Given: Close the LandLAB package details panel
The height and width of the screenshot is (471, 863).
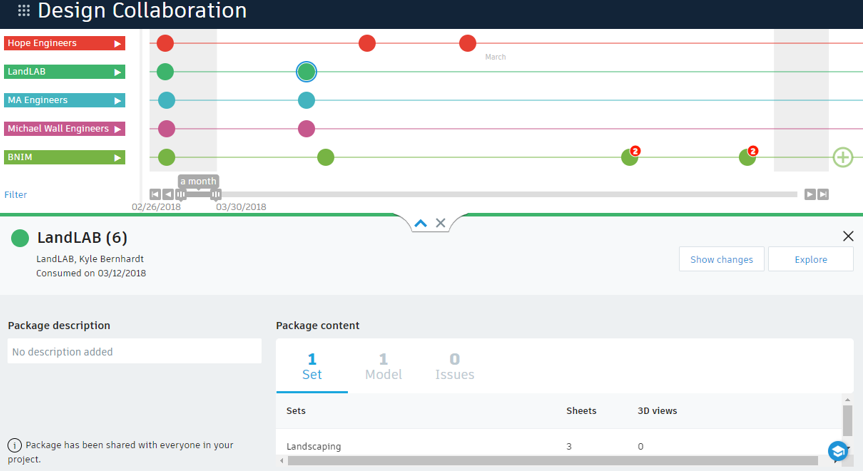Looking at the screenshot, I should (848, 236).
